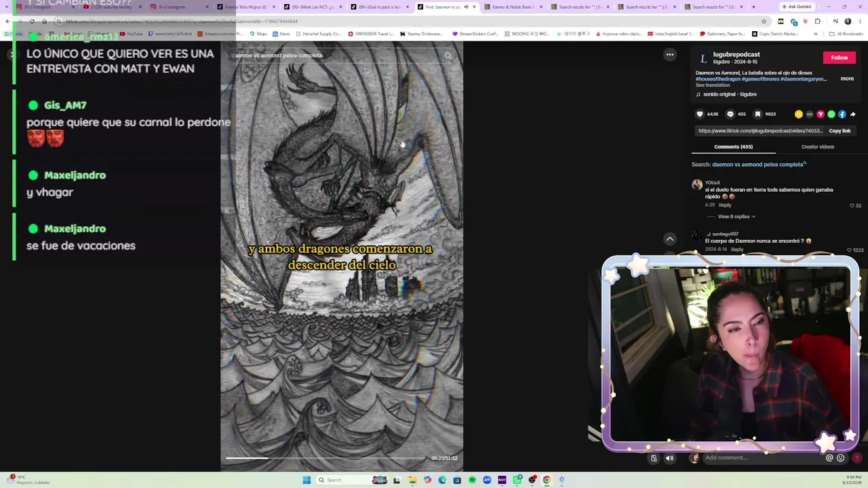The height and width of the screenshot is (488, 868).
Task: Click the browser back arrow
Action: 7,22
